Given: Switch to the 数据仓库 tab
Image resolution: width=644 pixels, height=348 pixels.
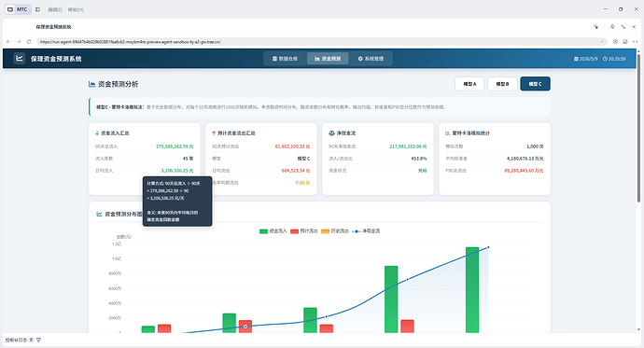Looking at the screenshot, I should coord(285,59).
